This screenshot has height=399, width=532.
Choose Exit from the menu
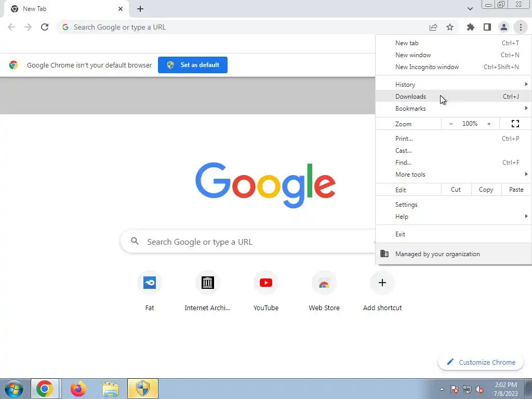(x=454, y=234)
